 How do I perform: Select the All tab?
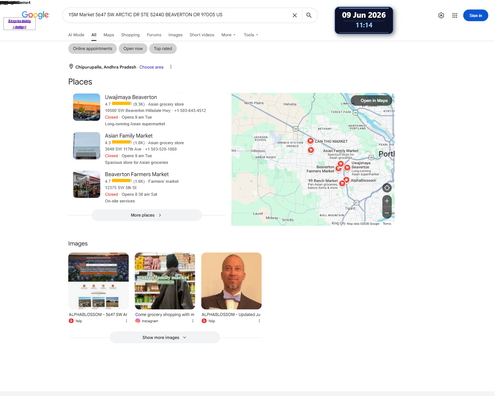94,35
